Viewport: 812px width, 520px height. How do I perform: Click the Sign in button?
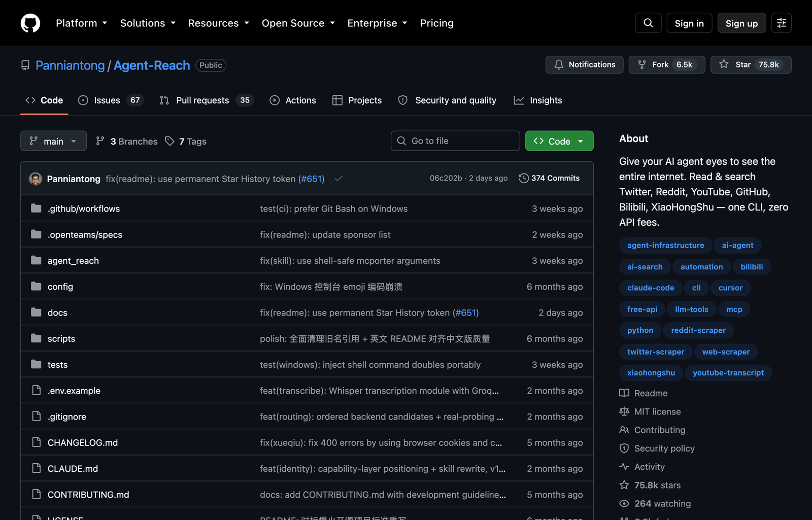[x=689, y=23]
